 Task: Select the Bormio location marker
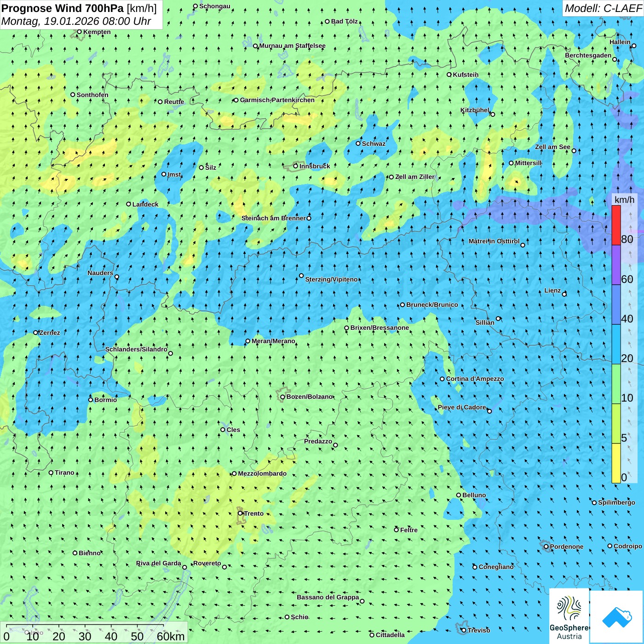click(91, 400)
